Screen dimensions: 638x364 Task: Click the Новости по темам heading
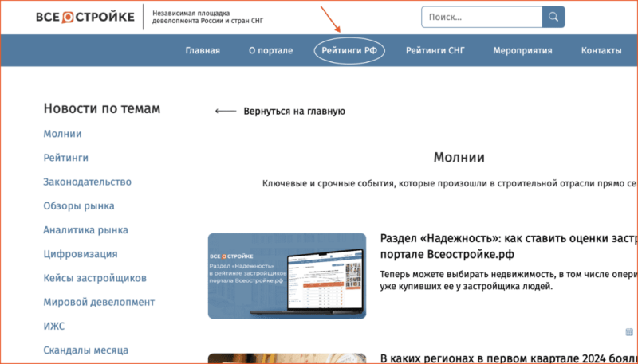coord(102,108)
